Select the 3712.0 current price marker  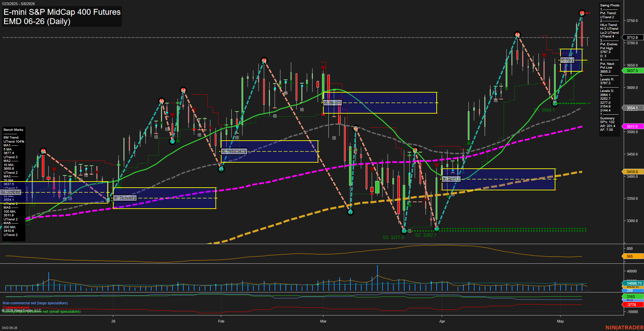pyautogui.click(x=632, y=38)
